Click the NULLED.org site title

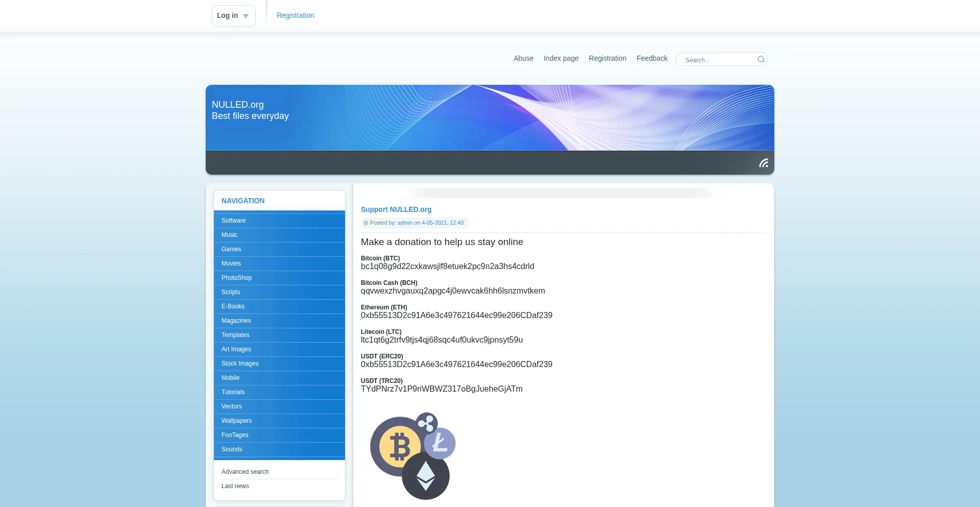pyautogui.click(x=238, y=105)
